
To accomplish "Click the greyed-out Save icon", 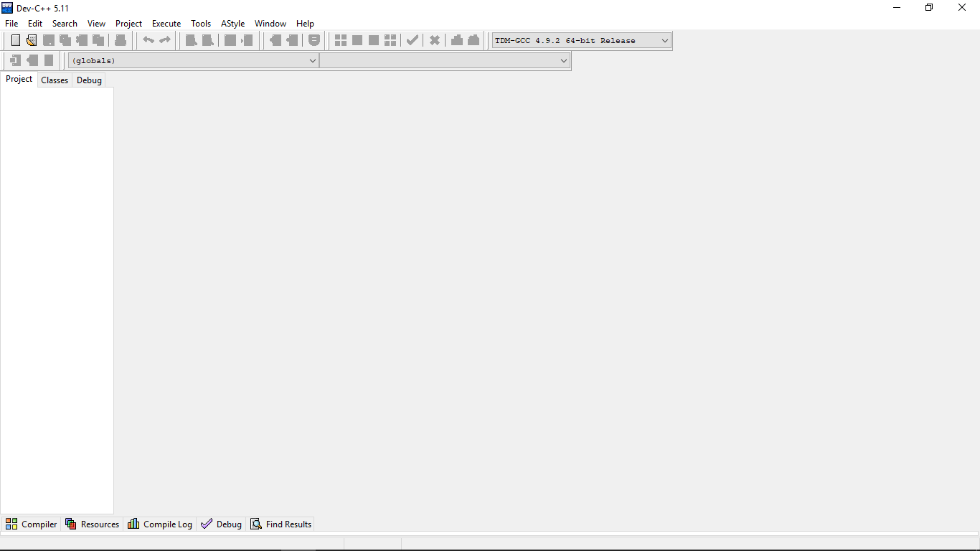I will pos(49,40).
